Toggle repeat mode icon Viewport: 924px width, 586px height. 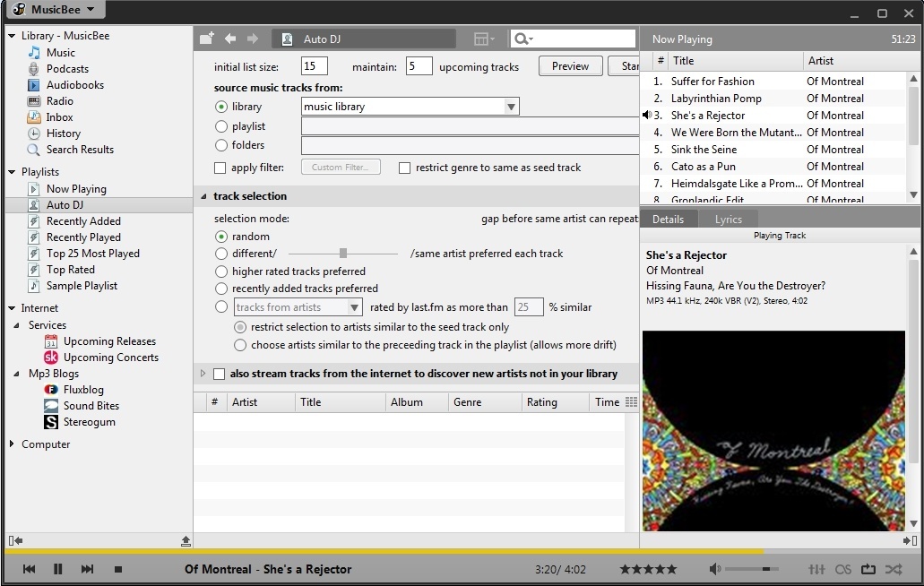(868, 569)
